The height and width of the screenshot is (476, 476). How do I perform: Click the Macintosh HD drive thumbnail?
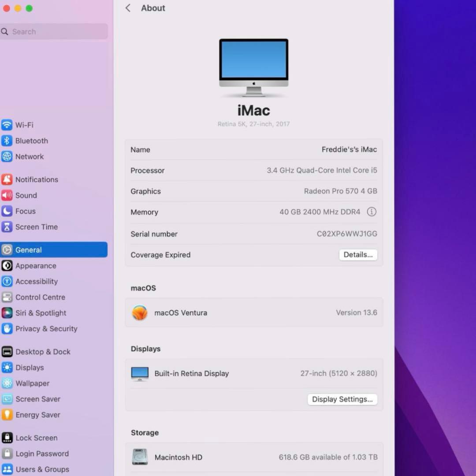[140, 457]
